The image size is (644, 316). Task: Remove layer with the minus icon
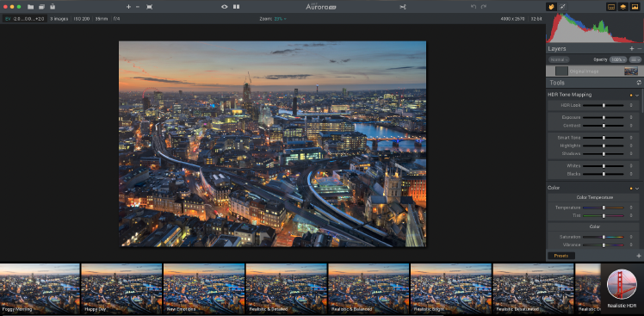[640, 48]
